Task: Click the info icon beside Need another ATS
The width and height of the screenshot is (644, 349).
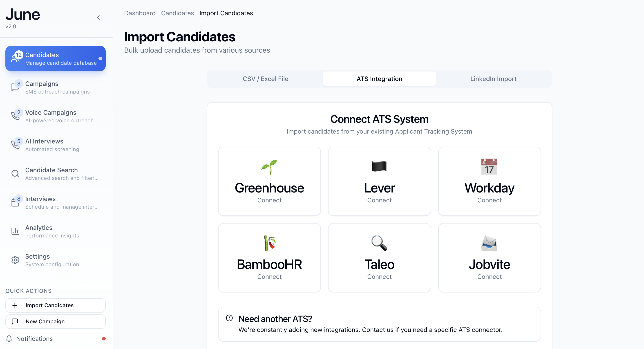Action: pos(229,318)
